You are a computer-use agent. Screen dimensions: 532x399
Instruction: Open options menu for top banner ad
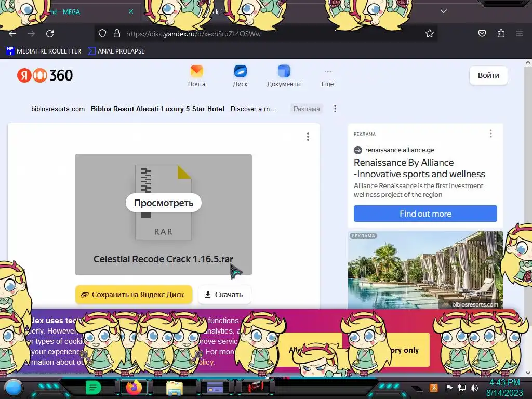click(335, 109)
